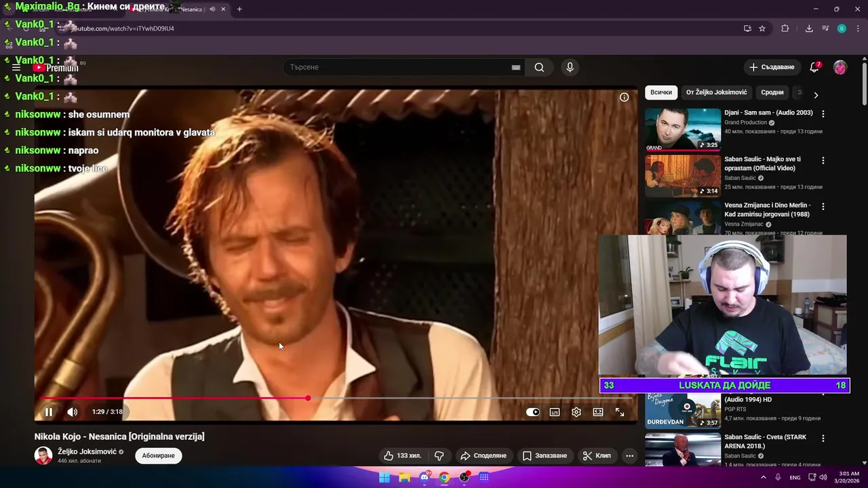Toggle the system tray microphone

778,477
